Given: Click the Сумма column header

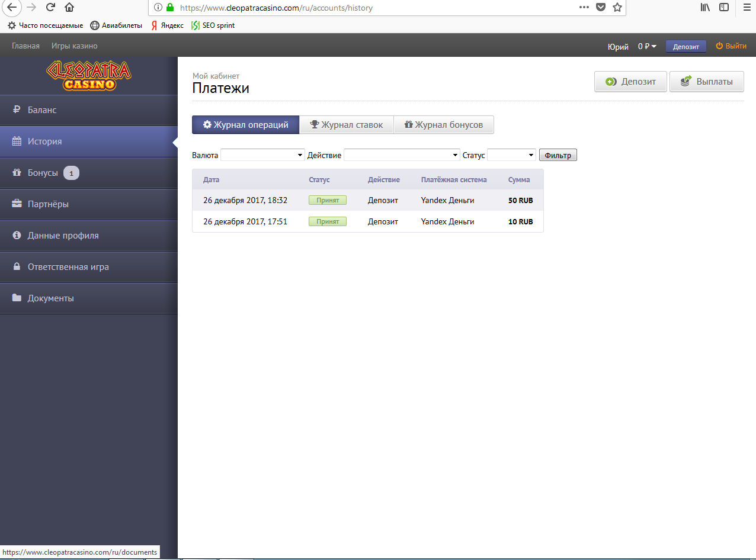Looking at the screenshot, I should point(519,179).
